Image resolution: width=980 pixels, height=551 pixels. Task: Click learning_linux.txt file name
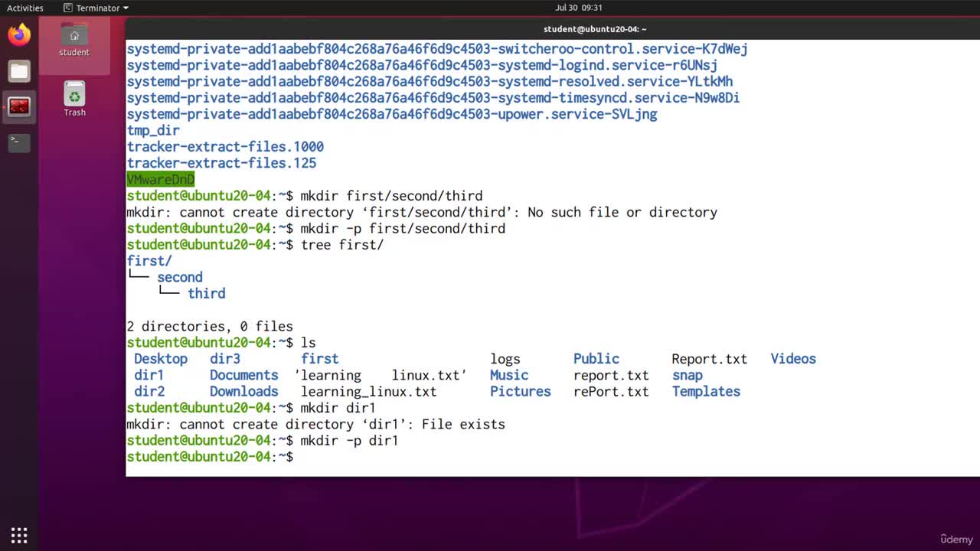[x=369, y=391]
